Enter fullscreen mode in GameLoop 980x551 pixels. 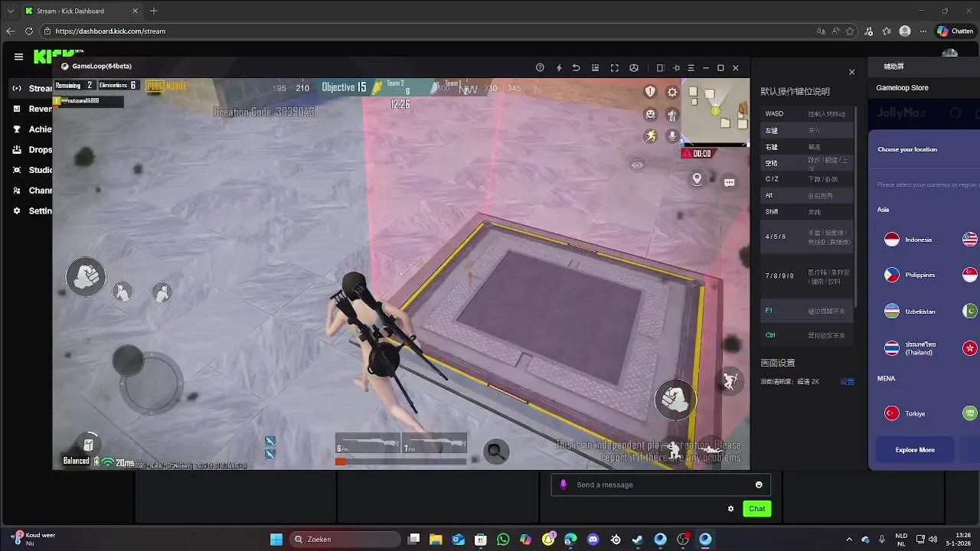[x=614, y=67]
